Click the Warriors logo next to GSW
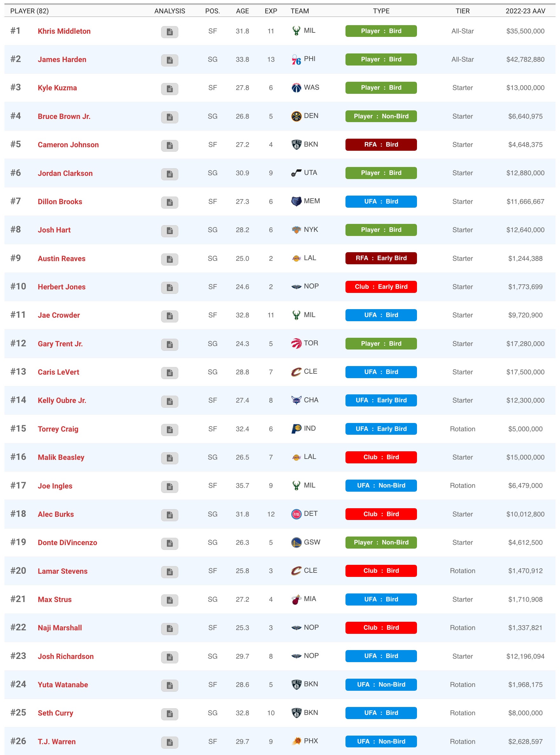The height and width of the screenshot is (755, 560). (x=296, y=542)
